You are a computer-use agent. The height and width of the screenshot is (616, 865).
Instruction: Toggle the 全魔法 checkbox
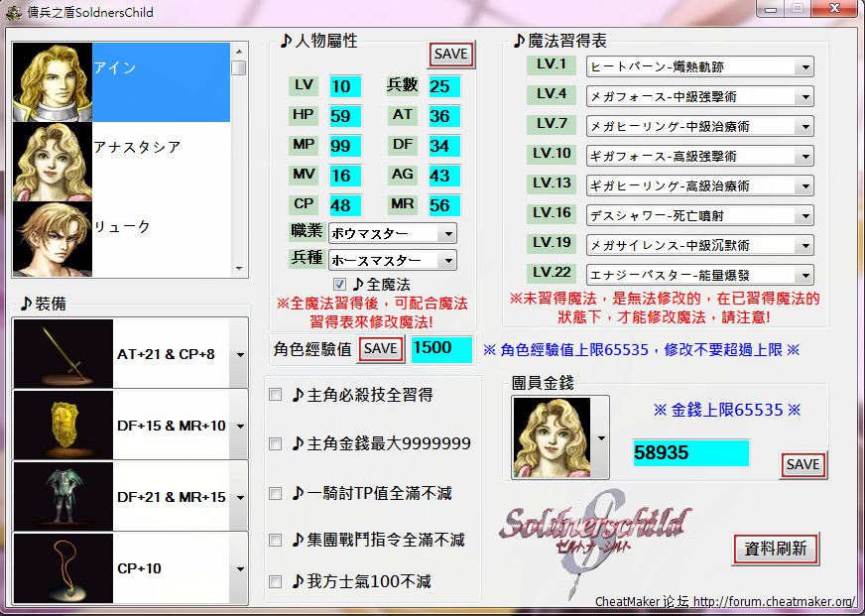click(340, 285)
